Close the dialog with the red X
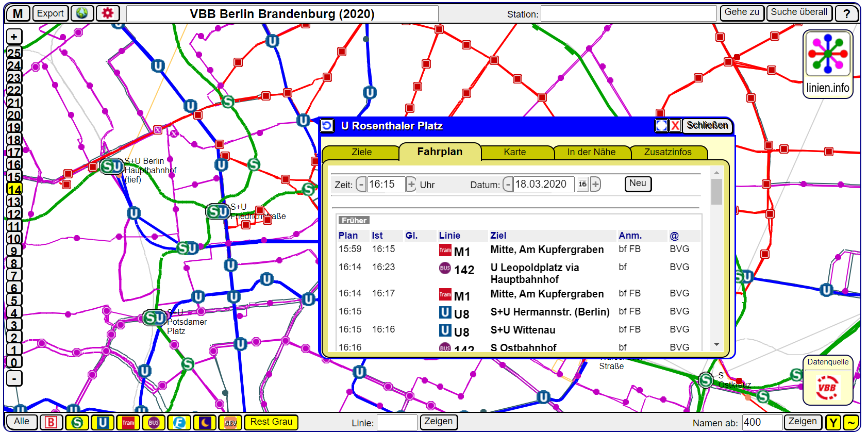The height and width of the screenshot is (433, 868). click(675, 125)
